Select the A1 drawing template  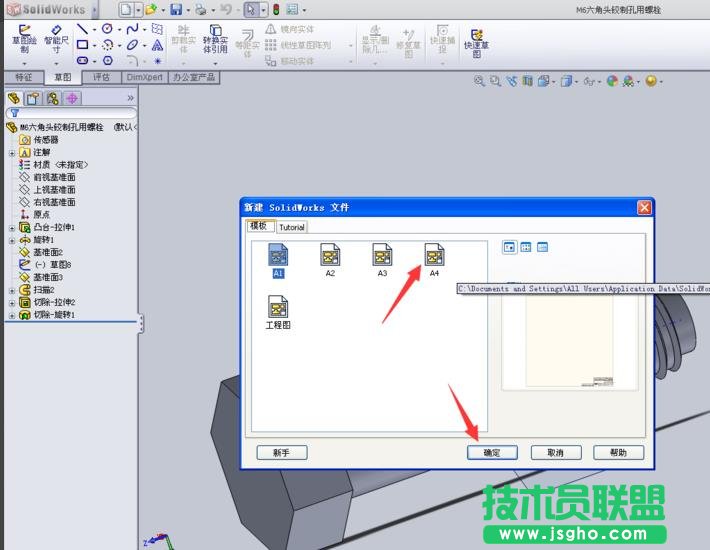278,260
